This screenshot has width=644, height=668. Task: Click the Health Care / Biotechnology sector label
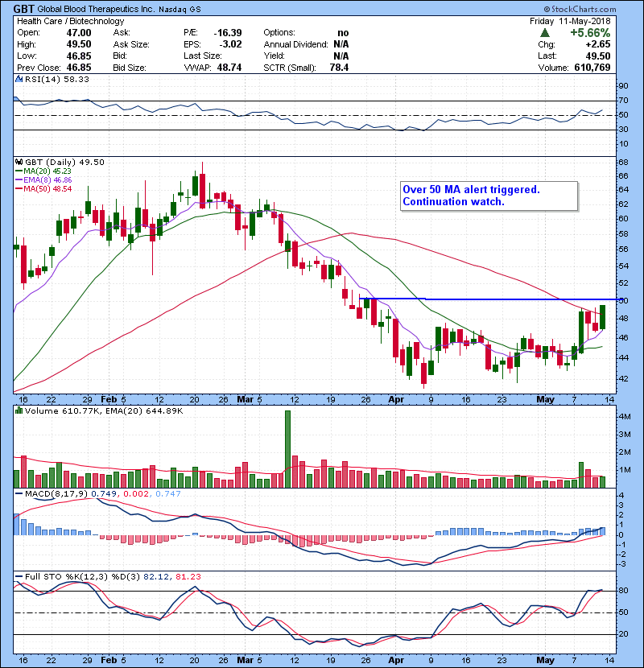71,21
